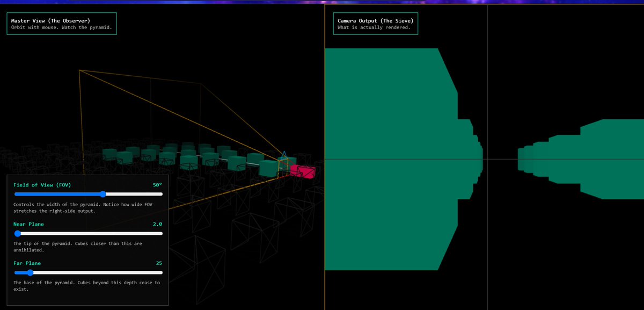Screen dimensions: 644x310
Task: Click the red cube in Master View
Action: 303,171
